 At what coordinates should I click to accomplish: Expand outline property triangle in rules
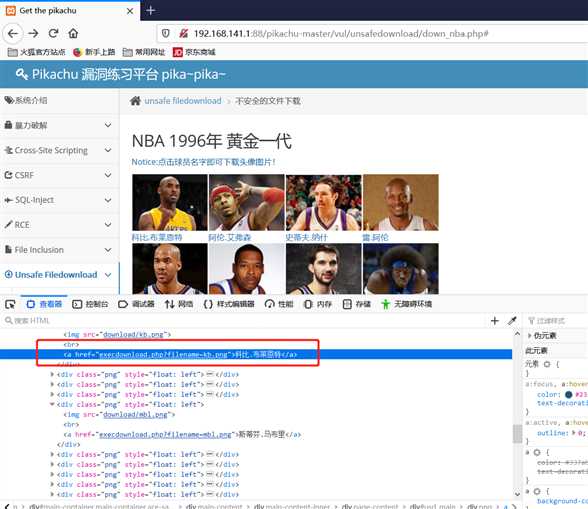coord(574,433)
